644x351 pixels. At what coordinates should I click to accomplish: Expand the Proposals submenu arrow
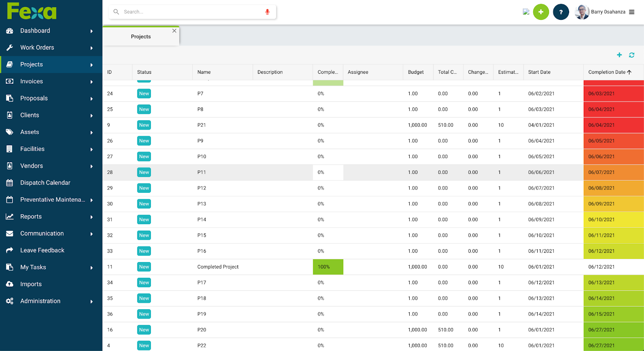pos(92,99)
